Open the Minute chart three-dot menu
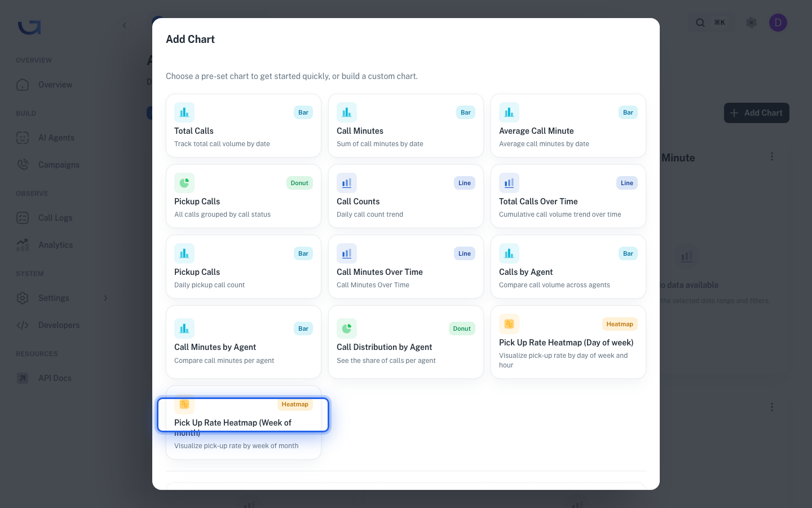The image size is (812, 508). 772,156
